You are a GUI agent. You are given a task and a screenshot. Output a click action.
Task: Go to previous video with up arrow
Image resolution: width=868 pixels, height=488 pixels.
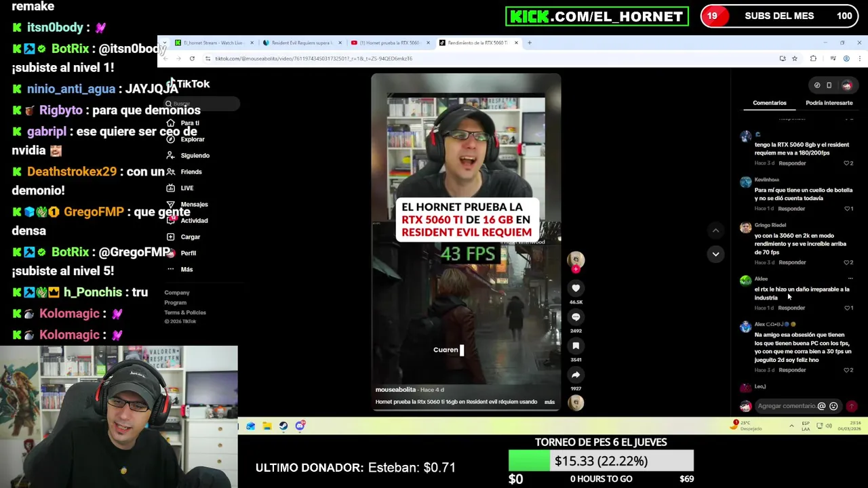click(715, 230)
